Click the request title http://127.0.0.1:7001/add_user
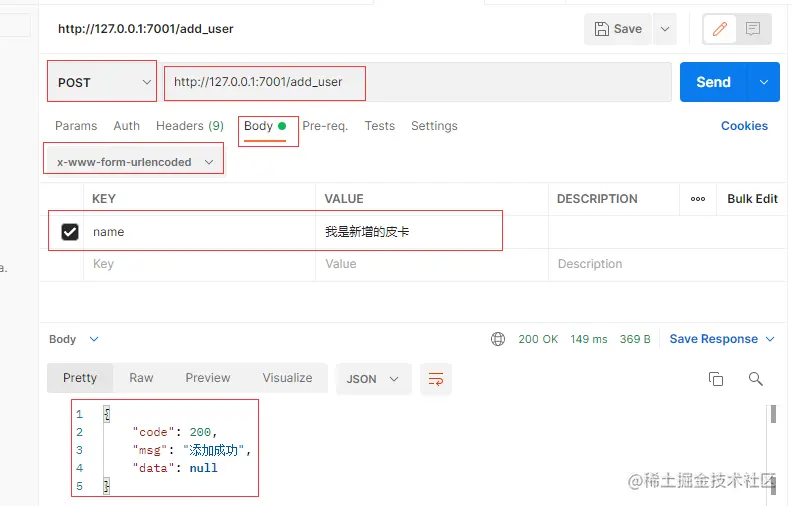Screen dimensions: 792x506 click(145, 29)
